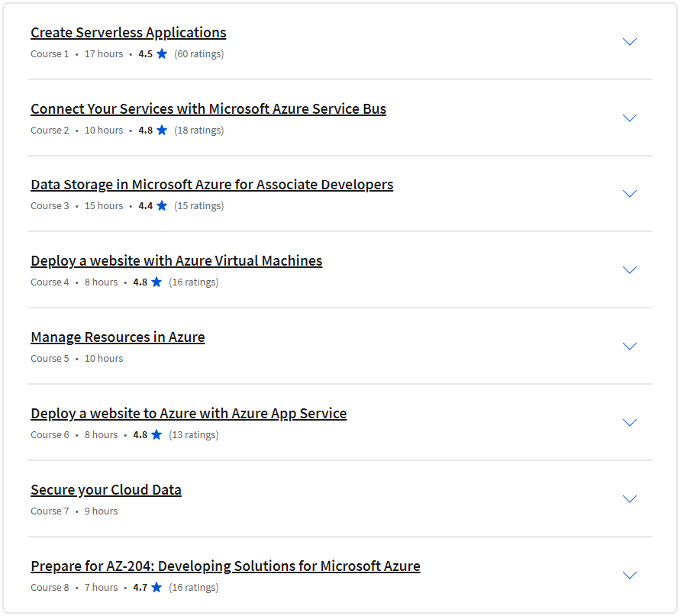684x616 pixels.
Task: Open Deploy a website to Azure with Azure App Service
Action: pos(189,413)
